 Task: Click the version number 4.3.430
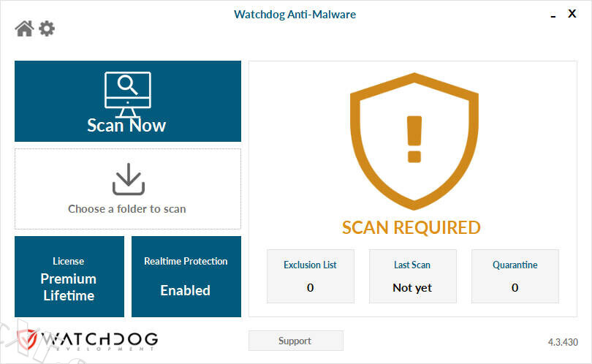(x=563, y=341)
